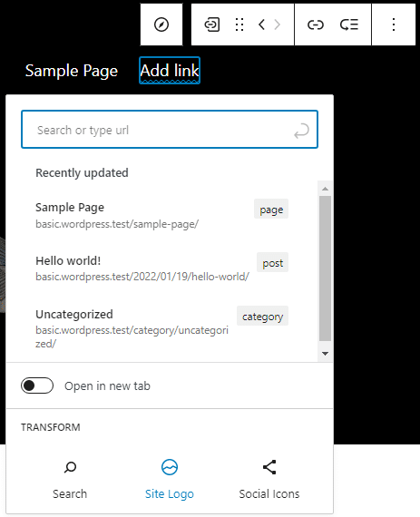Click the drag handle dots icon
This screenshot has width=420, height=517.
point(239,24)
